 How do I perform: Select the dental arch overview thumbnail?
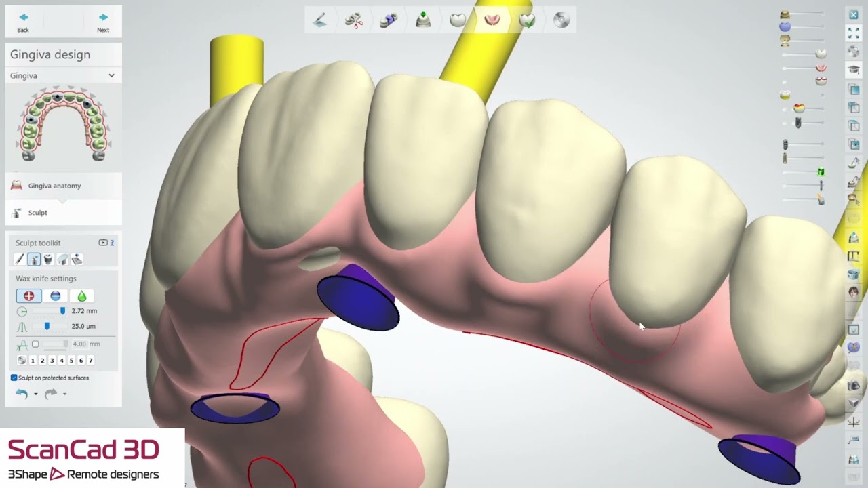point(63,123)
